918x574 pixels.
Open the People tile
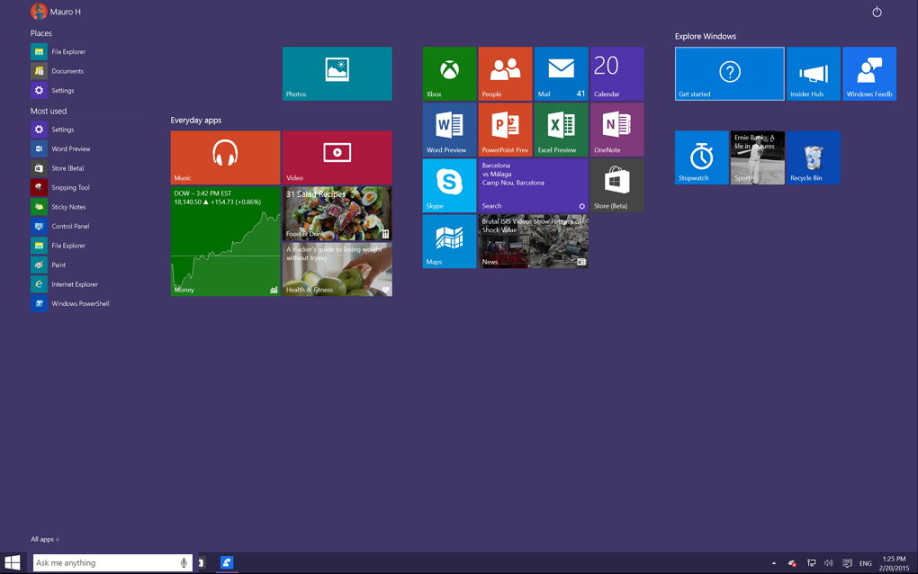pyautogui.click(x=505, y=74)
